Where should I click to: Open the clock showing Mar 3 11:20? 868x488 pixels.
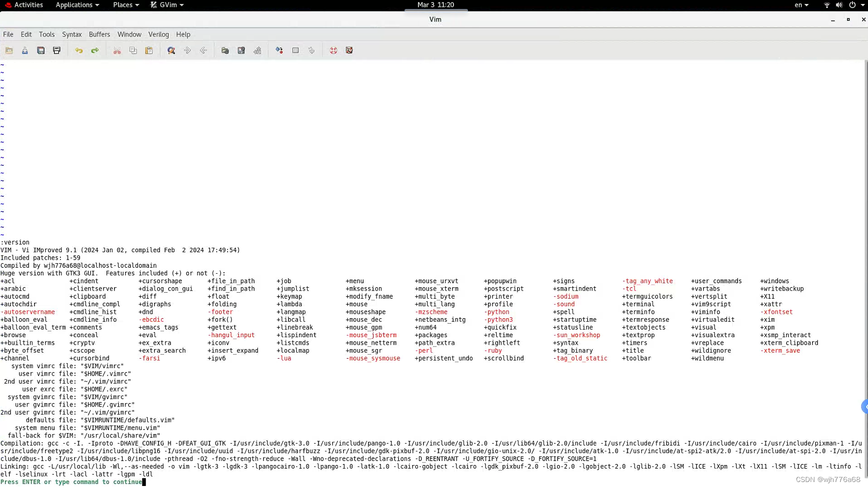[x=435, y=5]
